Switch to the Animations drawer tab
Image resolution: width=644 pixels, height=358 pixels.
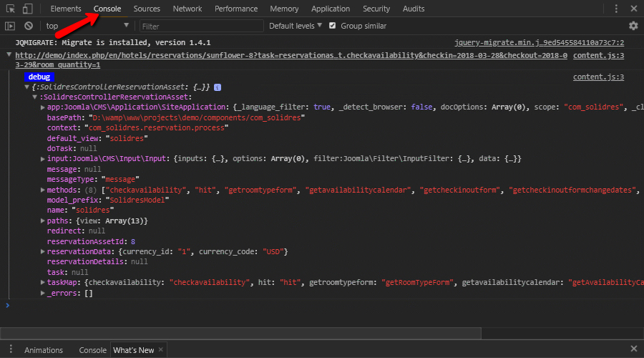coord(44,350)
